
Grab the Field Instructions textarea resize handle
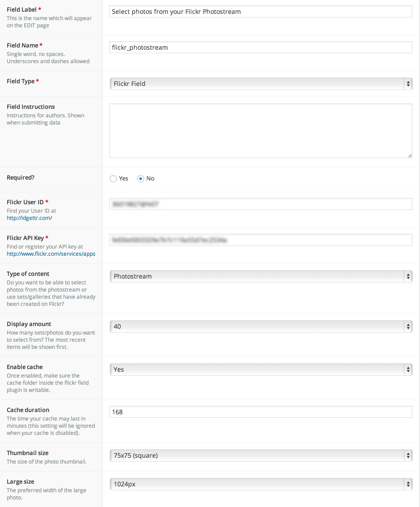pyautogui.click(x=410, y=155)
